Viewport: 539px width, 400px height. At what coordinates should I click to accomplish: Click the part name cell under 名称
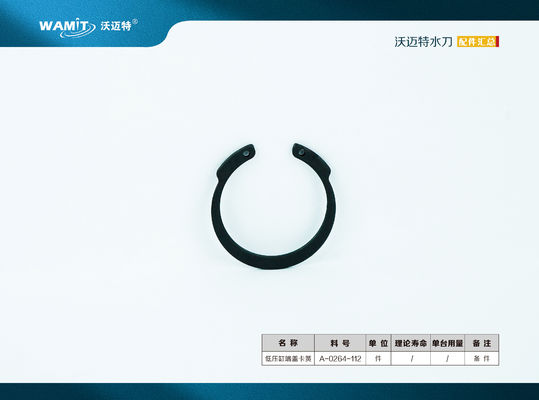pos(288,359)
